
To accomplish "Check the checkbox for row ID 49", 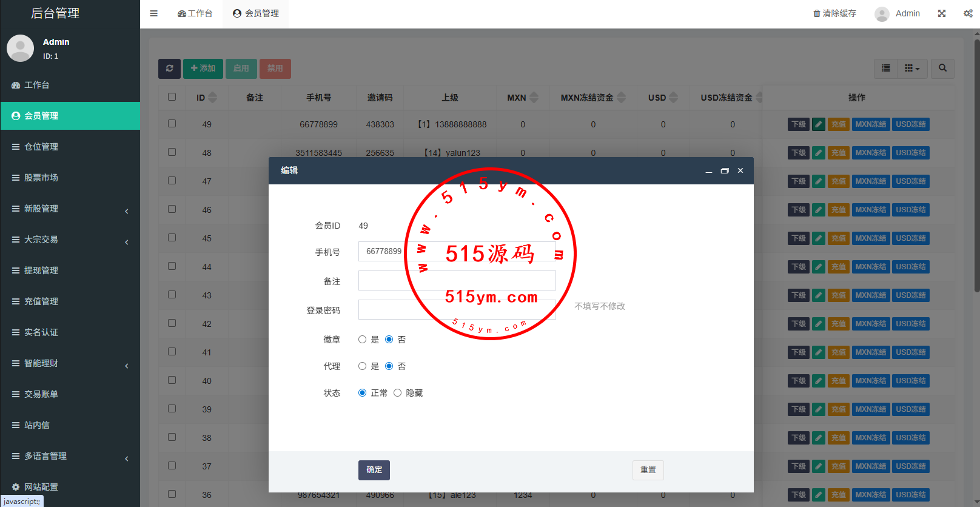I will coord(172,124).
